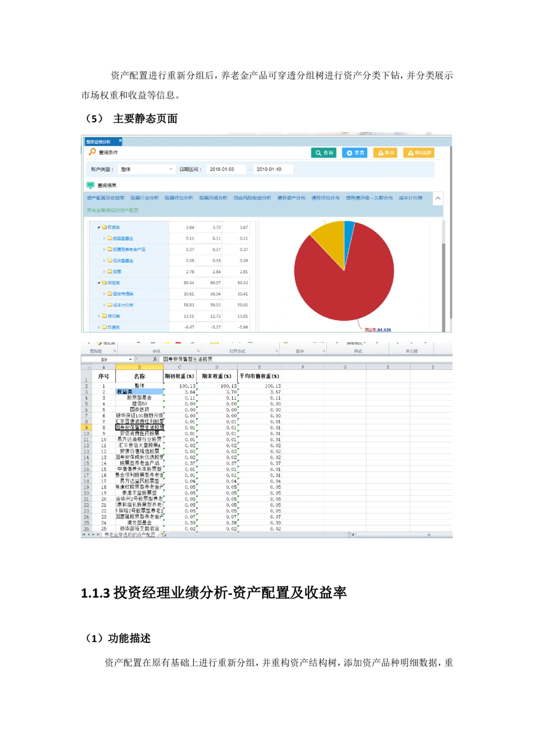
Task: Click the fx insert function icon
Action: click(x=155, y=360)
